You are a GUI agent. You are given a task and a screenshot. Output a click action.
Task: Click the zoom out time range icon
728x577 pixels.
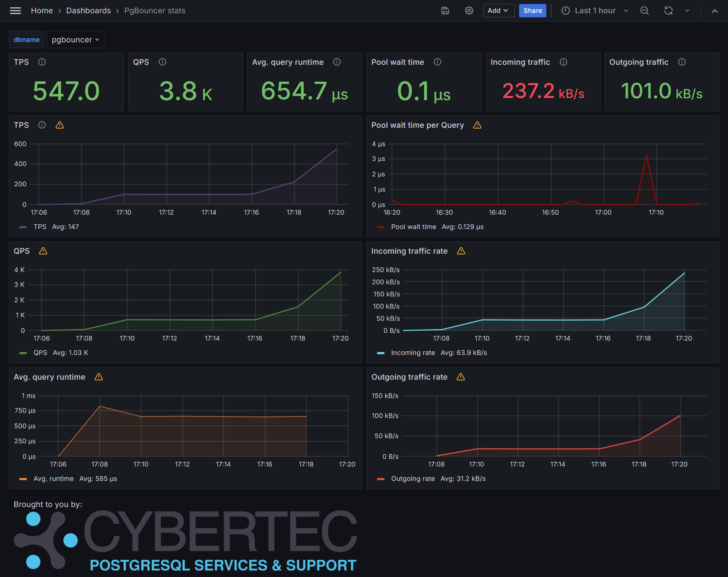pos(644,11)
